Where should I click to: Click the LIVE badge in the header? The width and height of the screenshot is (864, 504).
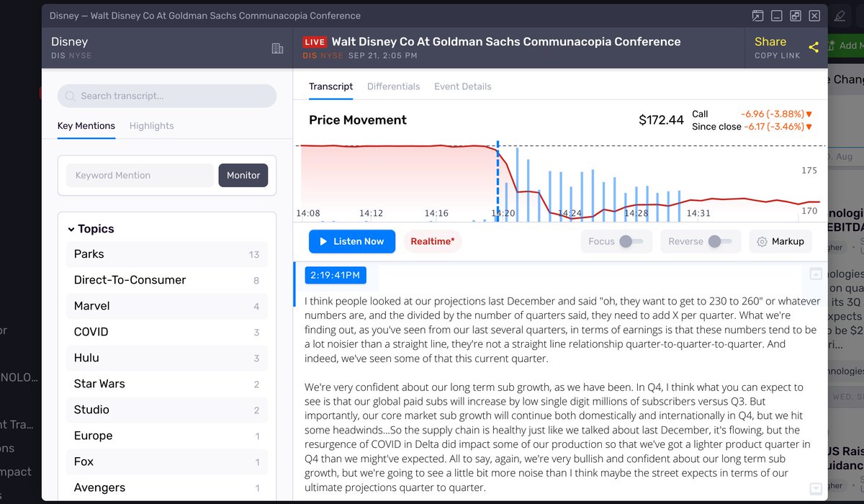click(315, 42)
